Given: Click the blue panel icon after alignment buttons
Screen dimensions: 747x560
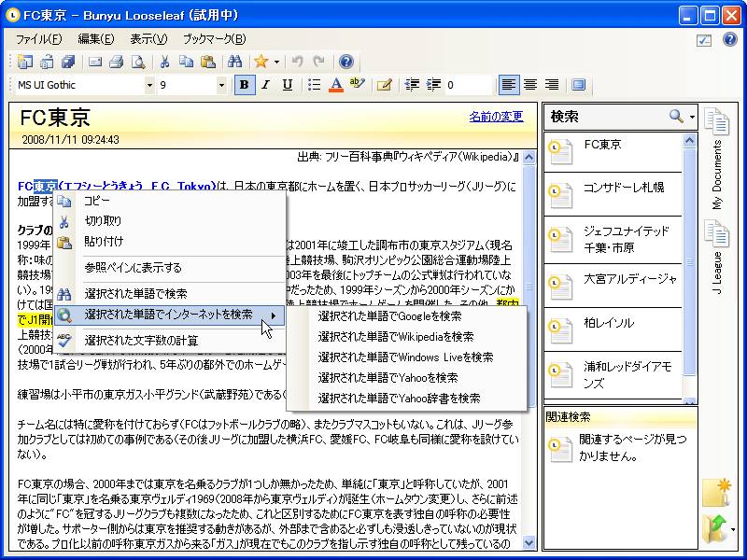Looking at the screenshot, I should (x=578, y=85).
